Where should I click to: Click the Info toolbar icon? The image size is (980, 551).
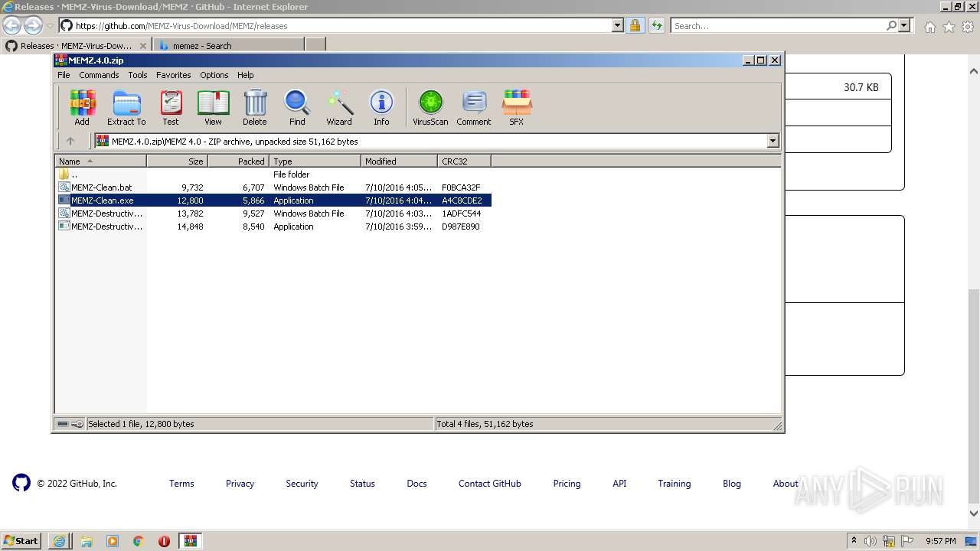click(381, 107)
